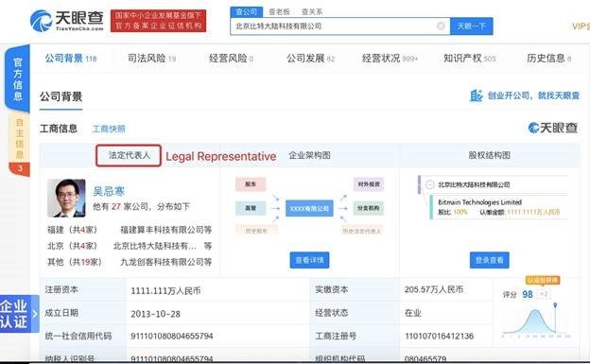Screen dimensions: 590x364
Task: Select the 官方信息 side tab
Action: coord(18,78)
